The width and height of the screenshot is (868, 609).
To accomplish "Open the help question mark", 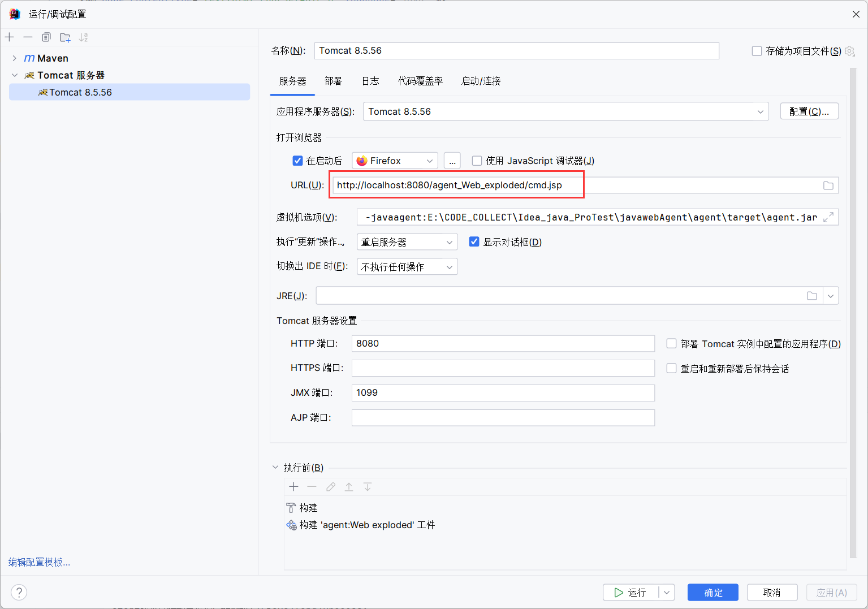I will [19, 592].
